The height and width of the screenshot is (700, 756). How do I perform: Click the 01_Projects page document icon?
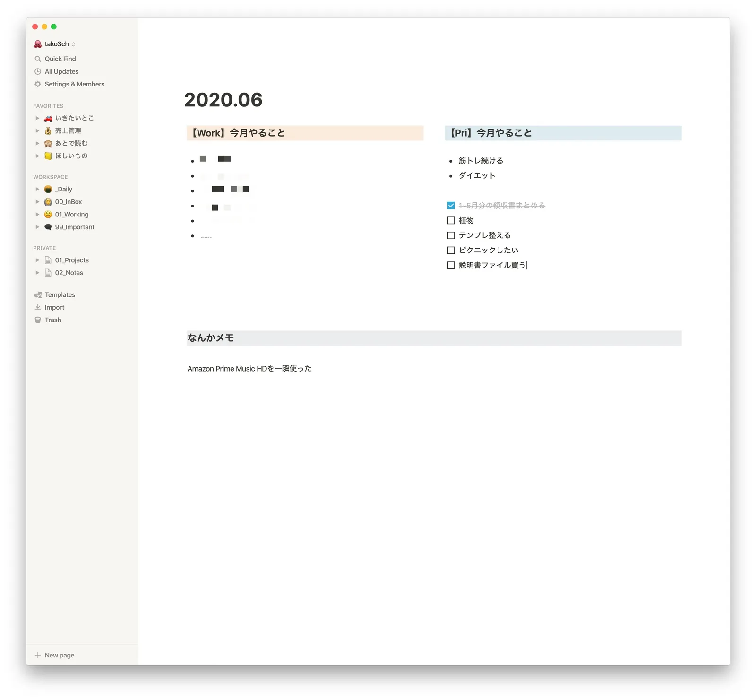coord(48,260)
